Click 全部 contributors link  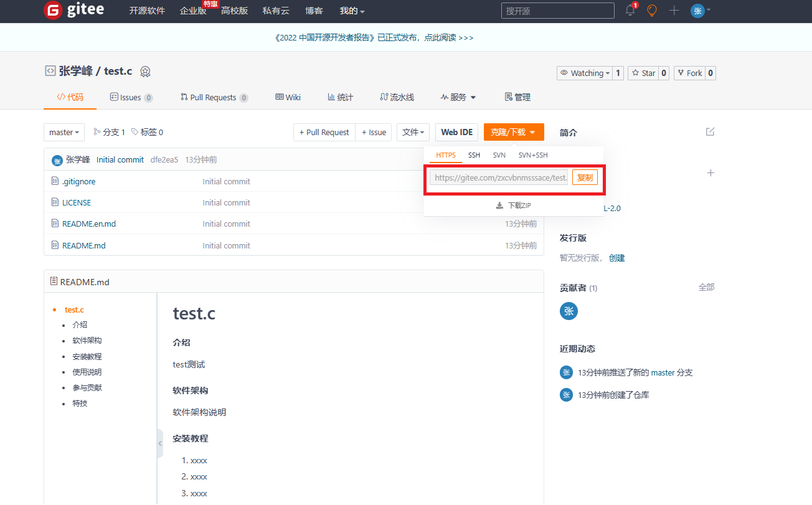click(x=706, y=287)
